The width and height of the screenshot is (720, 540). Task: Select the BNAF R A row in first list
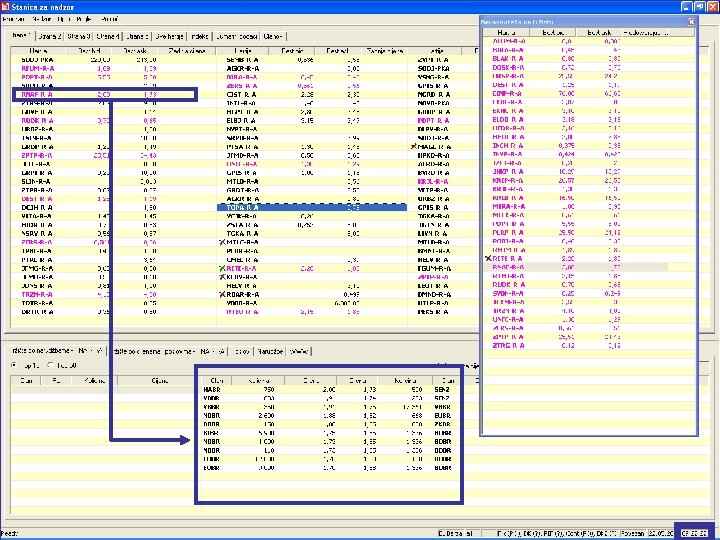tap(105, 95)
